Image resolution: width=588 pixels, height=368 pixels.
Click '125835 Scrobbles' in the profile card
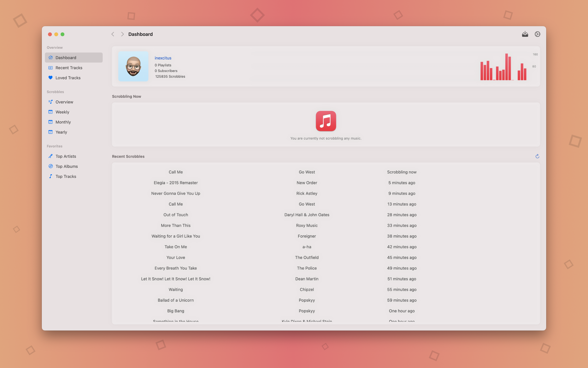tap(170, 76)
